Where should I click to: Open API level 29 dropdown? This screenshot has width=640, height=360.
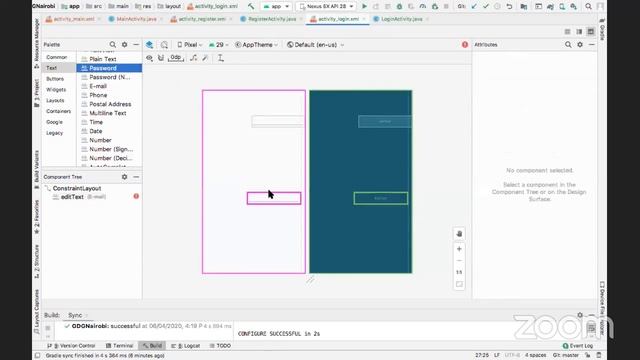pos(218,45)
